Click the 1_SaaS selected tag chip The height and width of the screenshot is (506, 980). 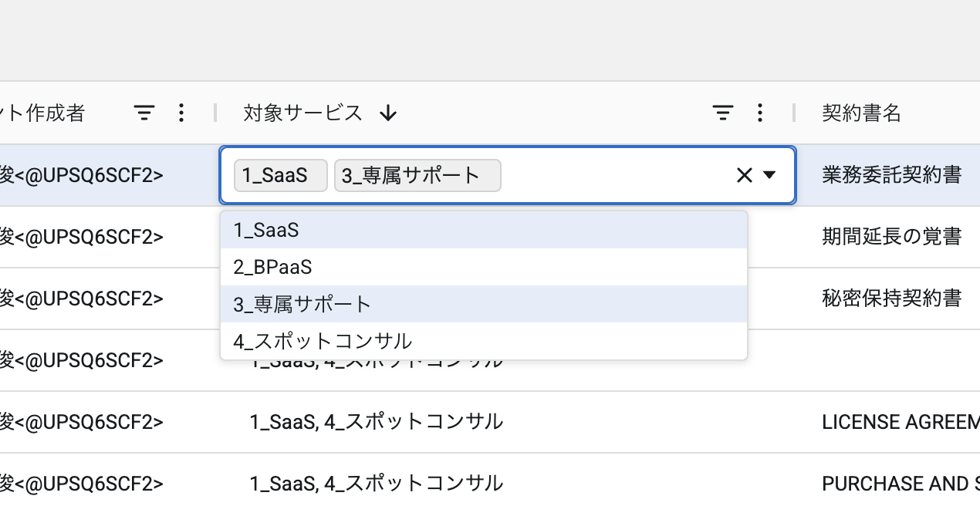pyautogui.click(x=280, y=176)
